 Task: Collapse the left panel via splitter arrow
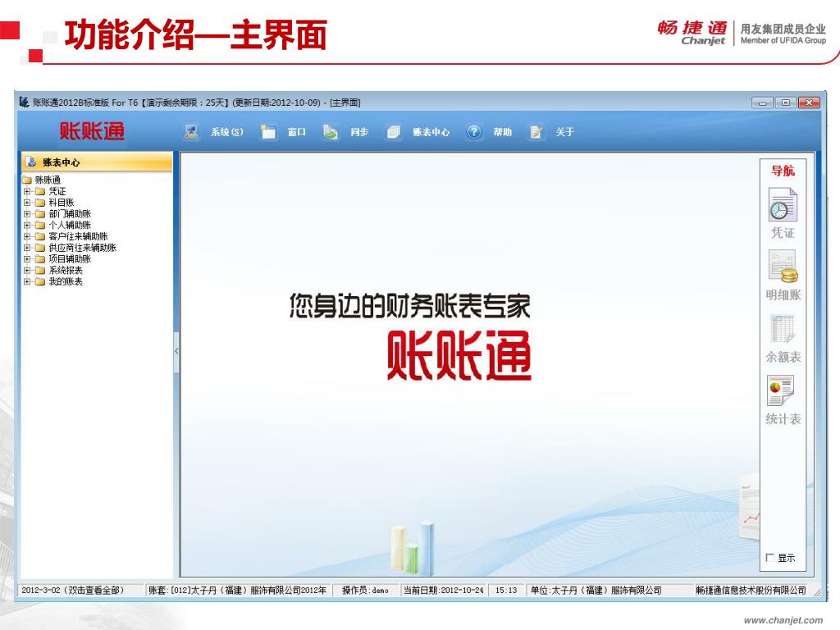pyautogui.click(x=176, y=351)
